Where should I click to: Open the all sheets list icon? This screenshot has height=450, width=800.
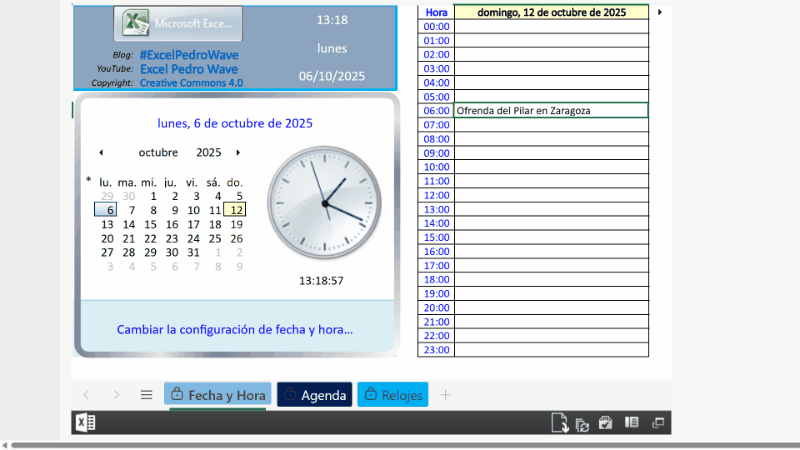click(x=146, y=395)
